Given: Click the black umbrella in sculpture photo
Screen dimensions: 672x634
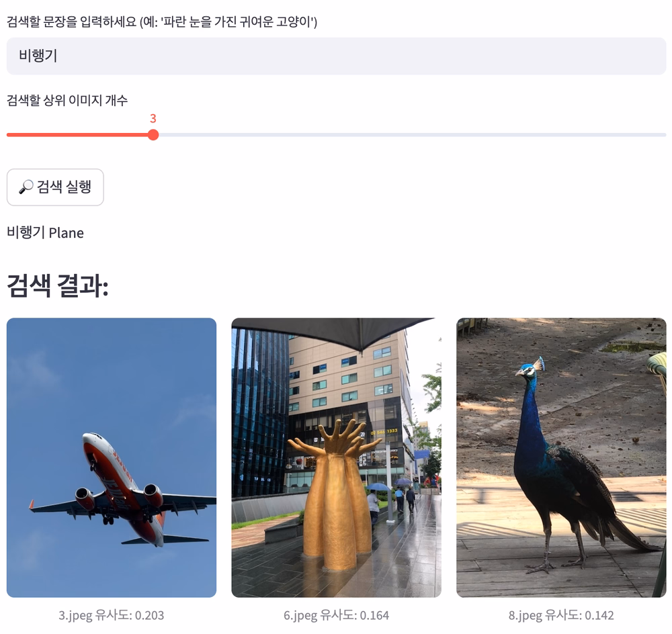Looking at the screenshot, I should coord(334,332).
